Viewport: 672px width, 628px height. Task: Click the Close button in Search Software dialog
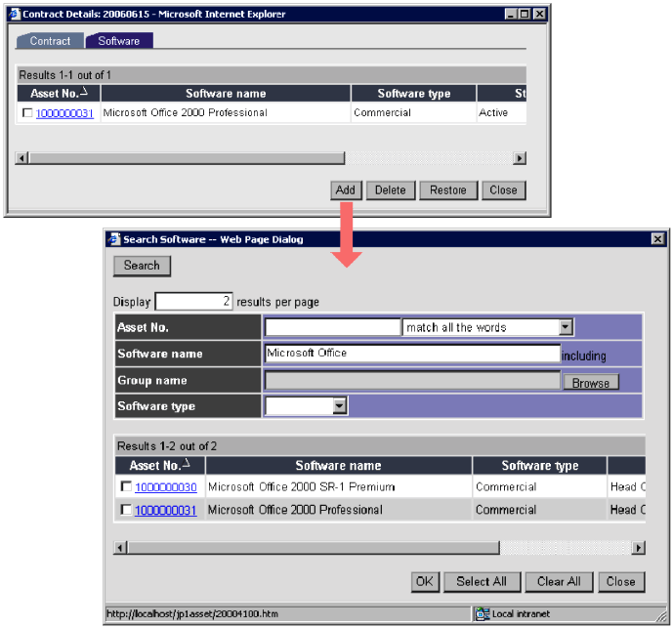(621, 582)
